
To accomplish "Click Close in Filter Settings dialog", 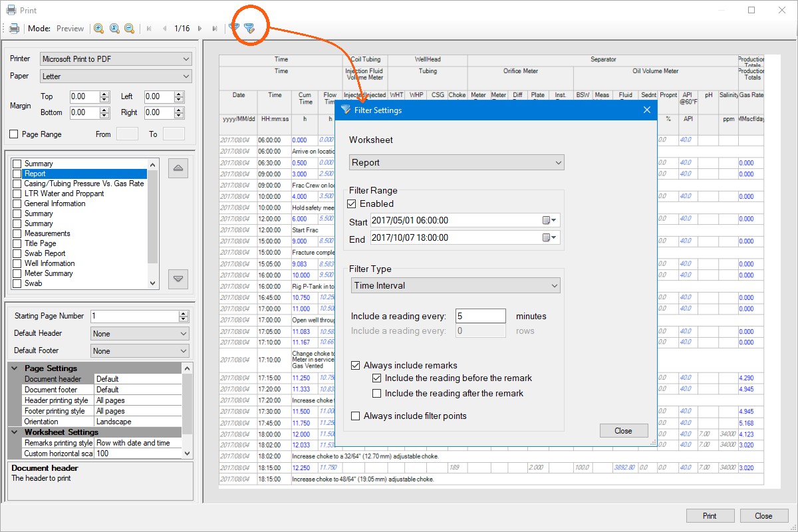I will click(623, 430).
